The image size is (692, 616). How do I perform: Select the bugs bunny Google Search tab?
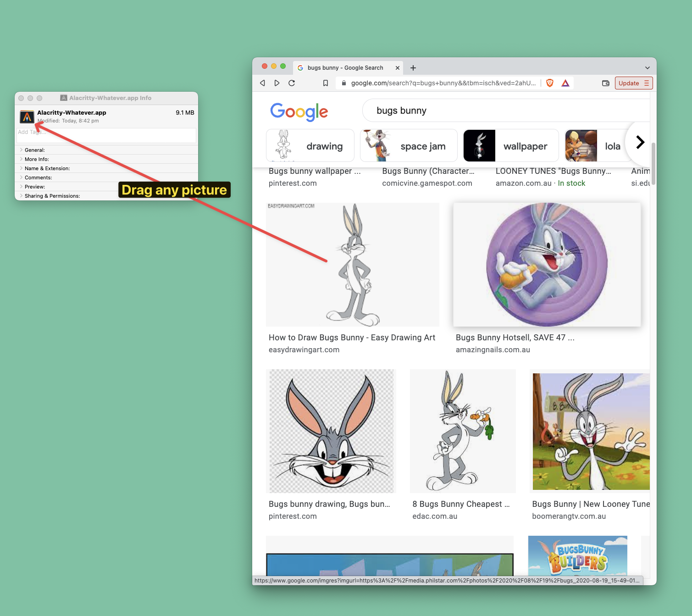click(345, 68)
